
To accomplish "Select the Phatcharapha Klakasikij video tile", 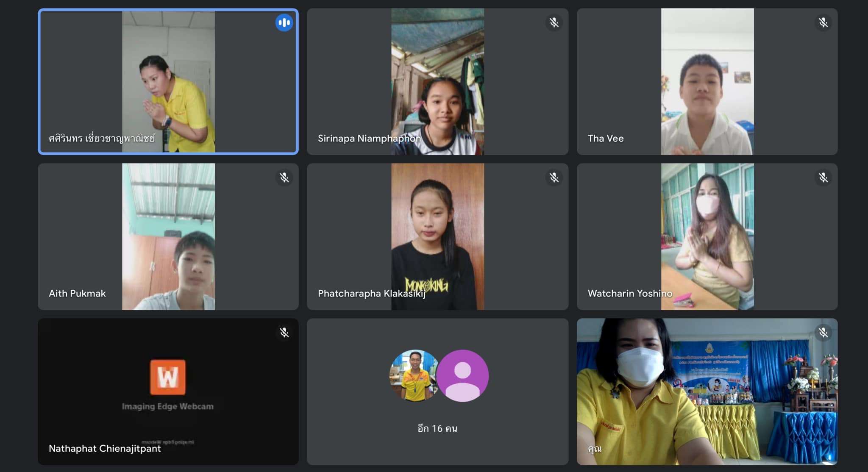I will (x=437, y=236).
